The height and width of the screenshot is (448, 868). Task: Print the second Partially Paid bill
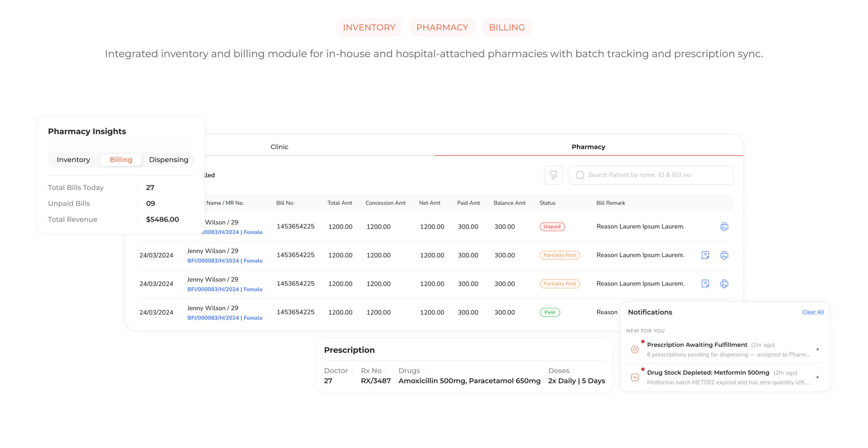click(x=724, y=284)
